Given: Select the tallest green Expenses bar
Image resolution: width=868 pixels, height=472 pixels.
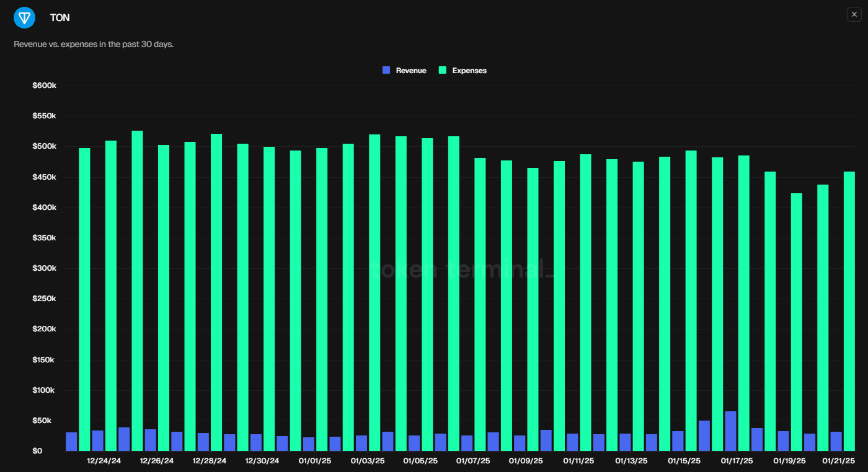Looking at the screenshot, I should pos(137,291).
